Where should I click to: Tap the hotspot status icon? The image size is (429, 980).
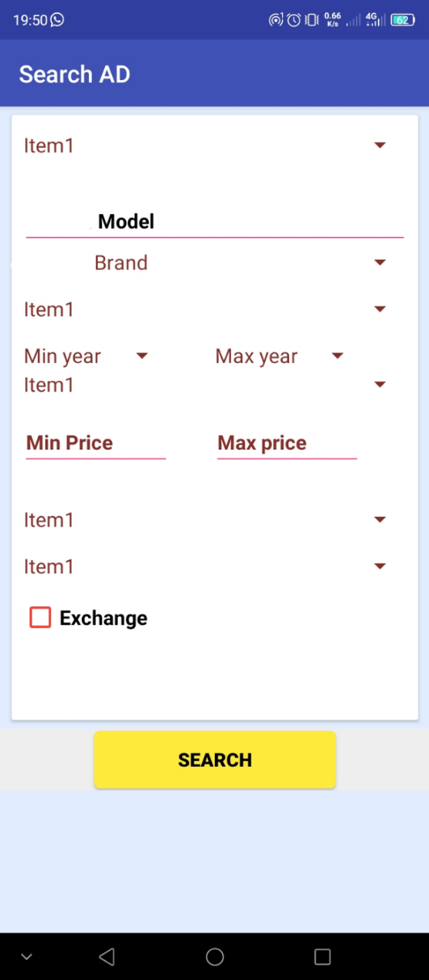click(276, 20)
